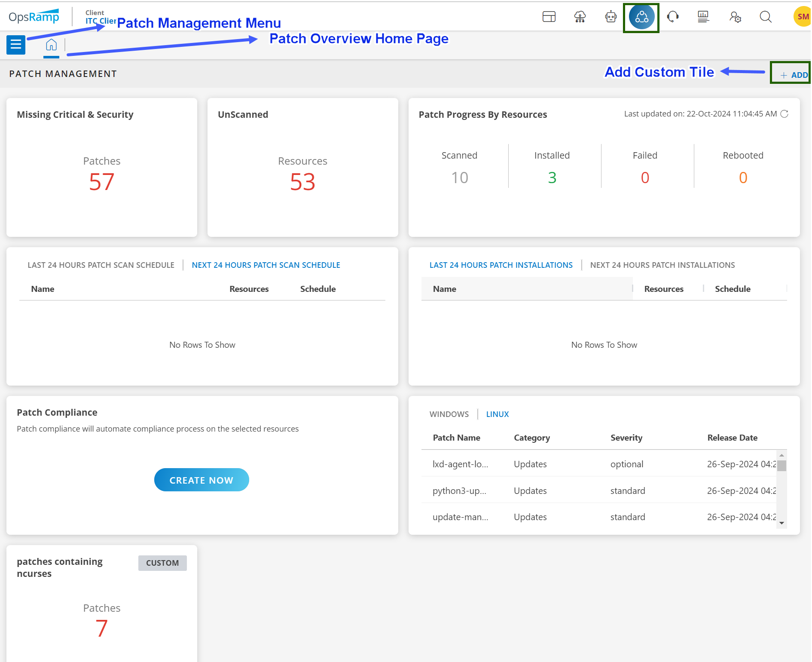The image size is (812, 662).
Task: Open the monitor reports icon in the header
Action: pyautogui.click(x=703, y=17)
